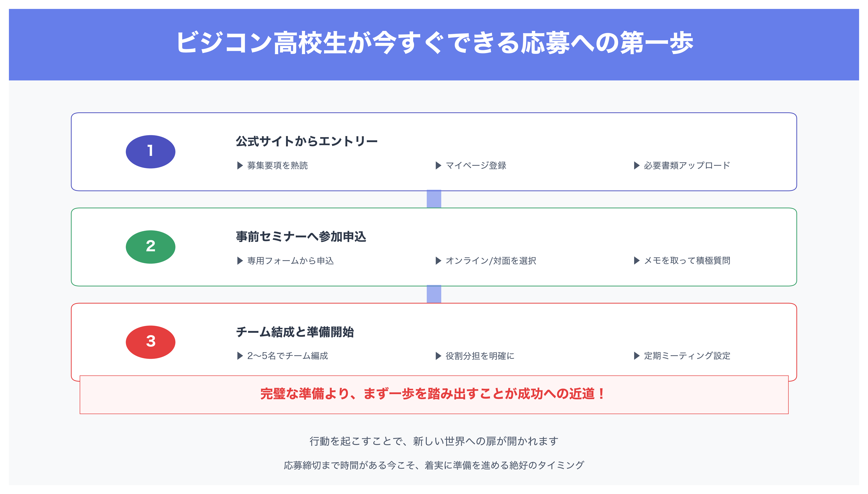Click the triangle bullet before マイページ登録
Viewport: 868px width, 494px height.
438,165
